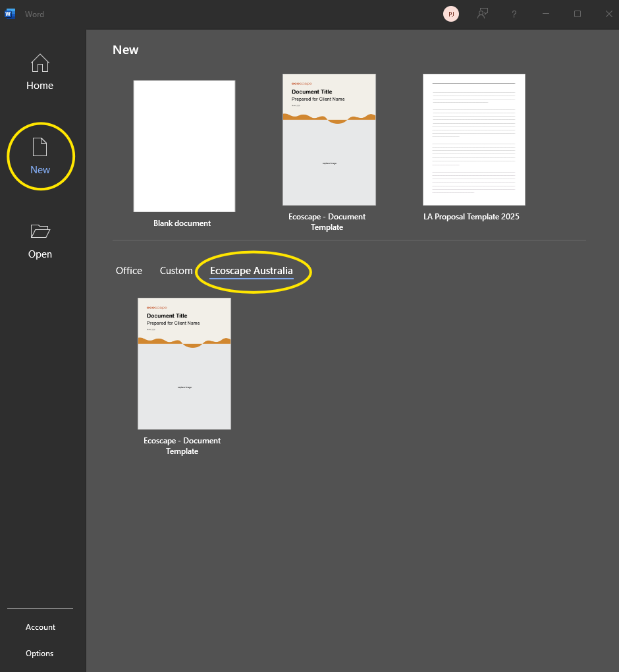Viewport: 619px width, 672px height.
Task: Click the Share icon near the title bar
Action: 482,14
